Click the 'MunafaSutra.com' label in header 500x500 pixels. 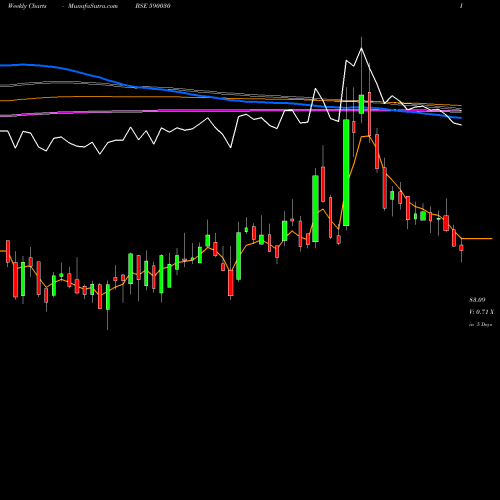tap(93, 6)
